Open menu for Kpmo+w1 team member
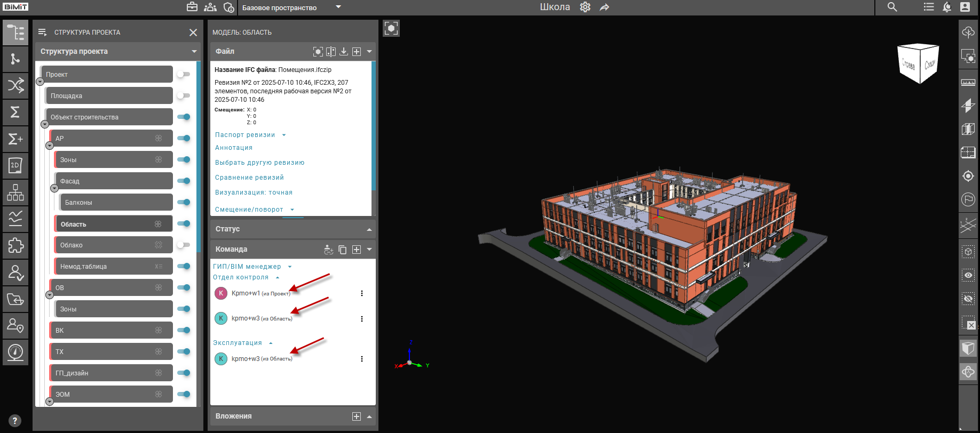980x433 pixels. point(362,293)
